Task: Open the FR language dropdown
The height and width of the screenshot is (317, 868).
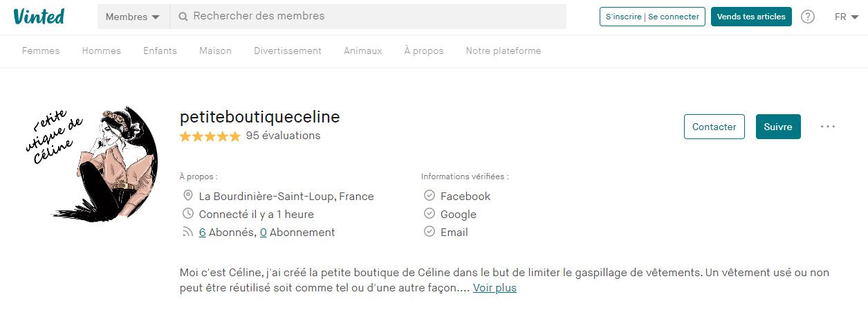Action: click(x=847, y=17)
